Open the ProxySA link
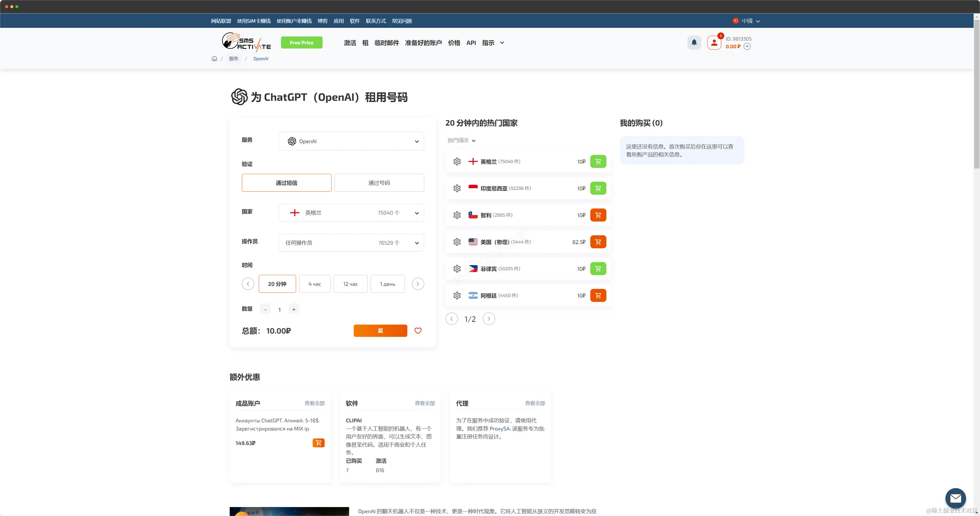 coord(499,428)
